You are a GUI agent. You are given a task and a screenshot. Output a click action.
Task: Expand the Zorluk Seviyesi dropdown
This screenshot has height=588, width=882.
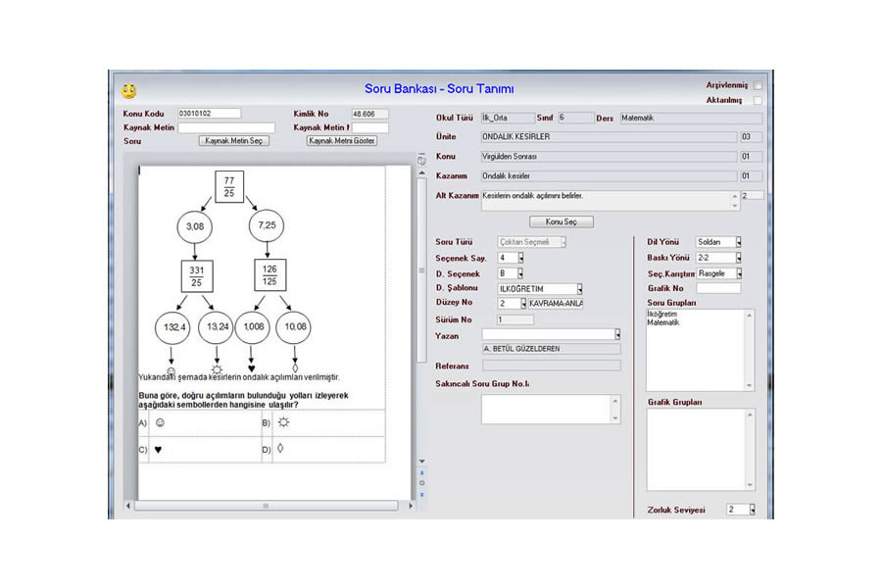tap(753, 510)
